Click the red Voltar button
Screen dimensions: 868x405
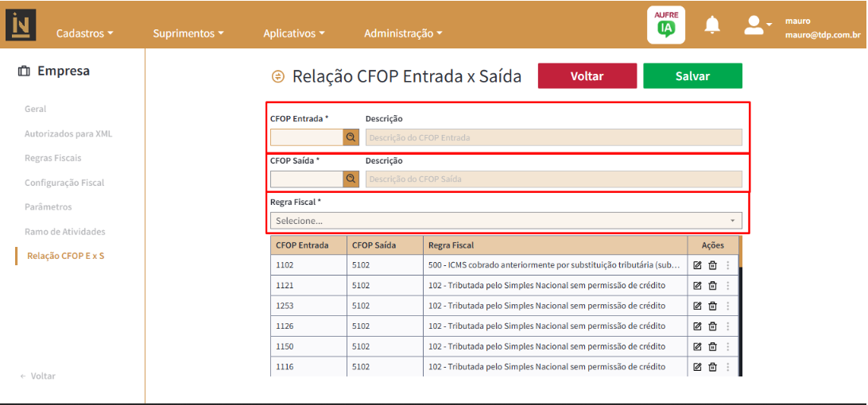tap(587, 76)
